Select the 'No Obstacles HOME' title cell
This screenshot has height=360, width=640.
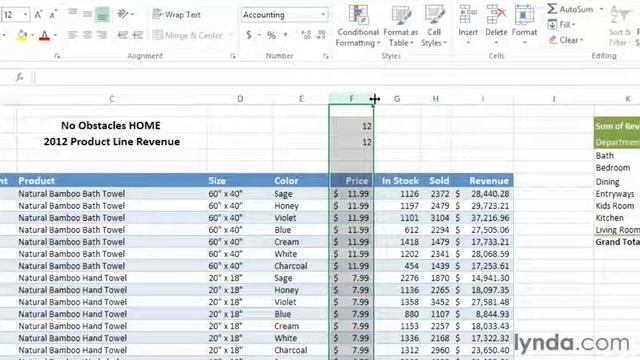coord(112,126)
